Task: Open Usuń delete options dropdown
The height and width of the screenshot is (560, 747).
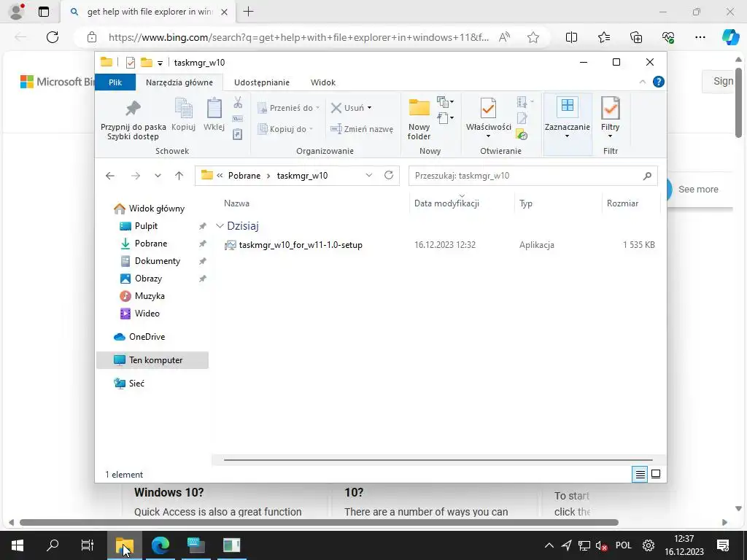Action: click(x=369, y=108)
